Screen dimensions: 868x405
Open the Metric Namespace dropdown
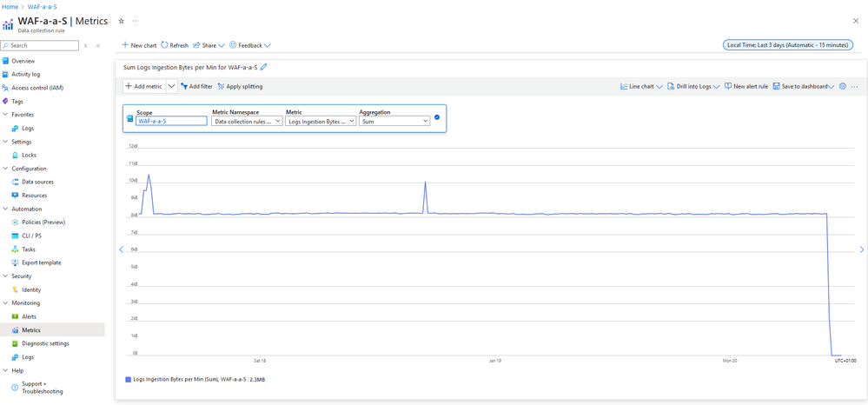pyautogui.click(x=248, y=122)
